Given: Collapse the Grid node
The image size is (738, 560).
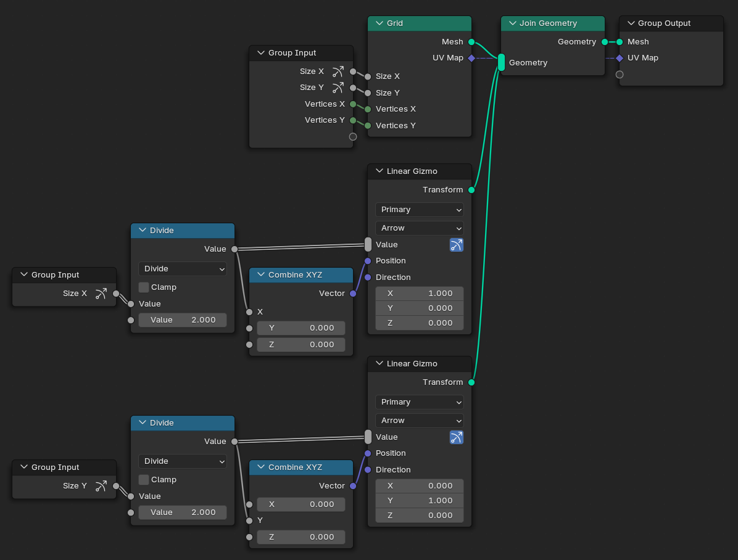Looking at the screenshot, I should click(379, 23).
